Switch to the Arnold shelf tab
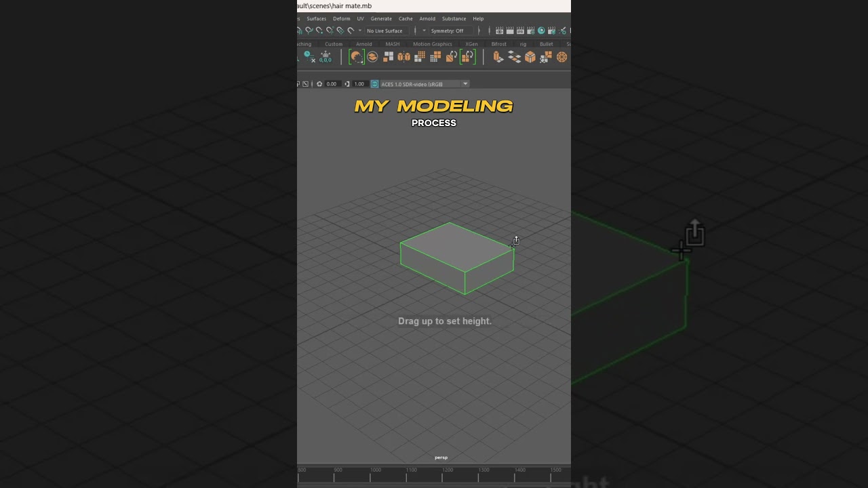This screenshot has height=488, width=868. 364,44
